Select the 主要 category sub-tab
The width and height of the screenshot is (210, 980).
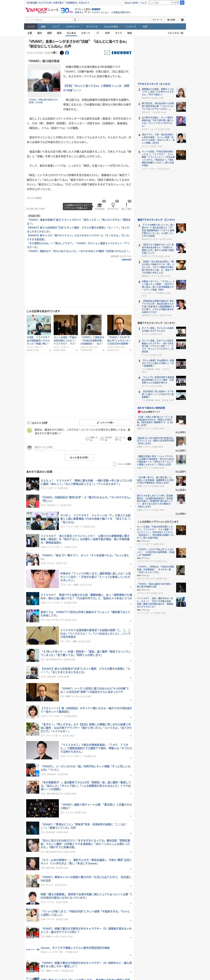(30, 33)
